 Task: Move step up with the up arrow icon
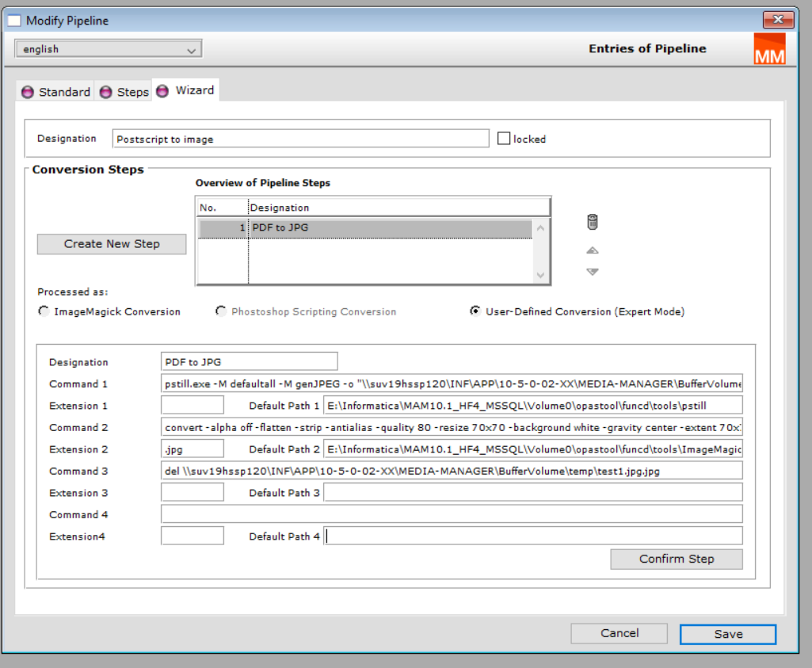[593, 250]
